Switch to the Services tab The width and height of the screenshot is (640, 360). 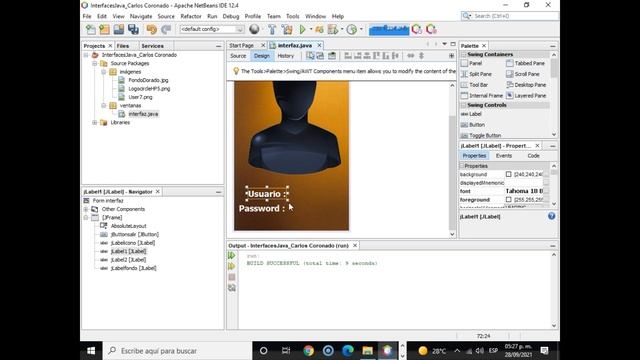click(x=152, y=46)
